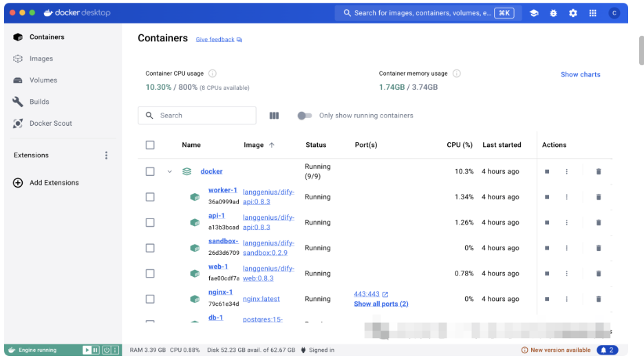Open Extensions three-dot menu in sidebar

click(107, 155)
